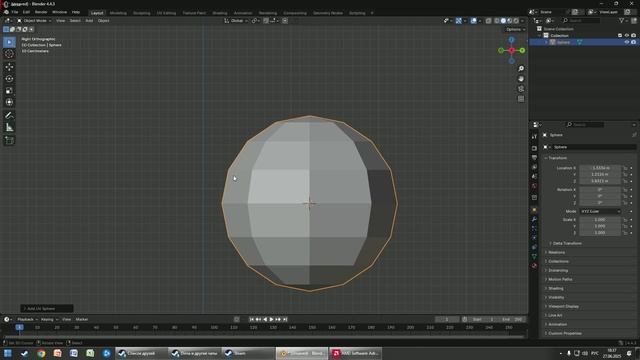The width and height of the screenshot is (640, 360).
Task: Click the current frame marker in timeline
Action: click(19, 327)
